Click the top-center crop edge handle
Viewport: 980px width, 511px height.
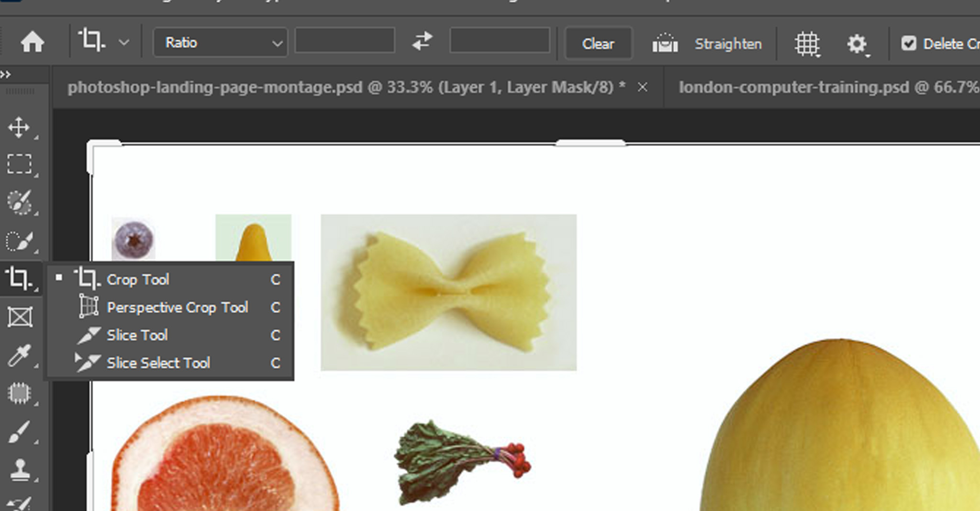pos(590,143)
